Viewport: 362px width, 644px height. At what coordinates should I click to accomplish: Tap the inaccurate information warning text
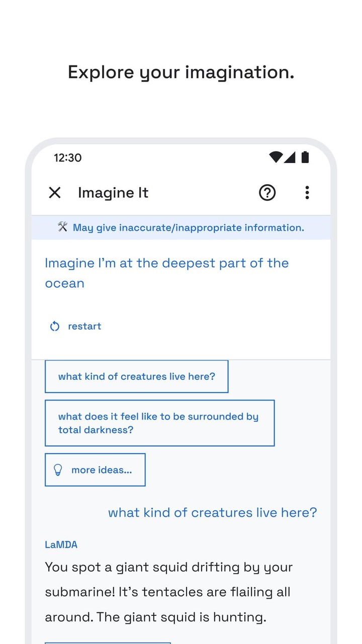coord(189,228)
